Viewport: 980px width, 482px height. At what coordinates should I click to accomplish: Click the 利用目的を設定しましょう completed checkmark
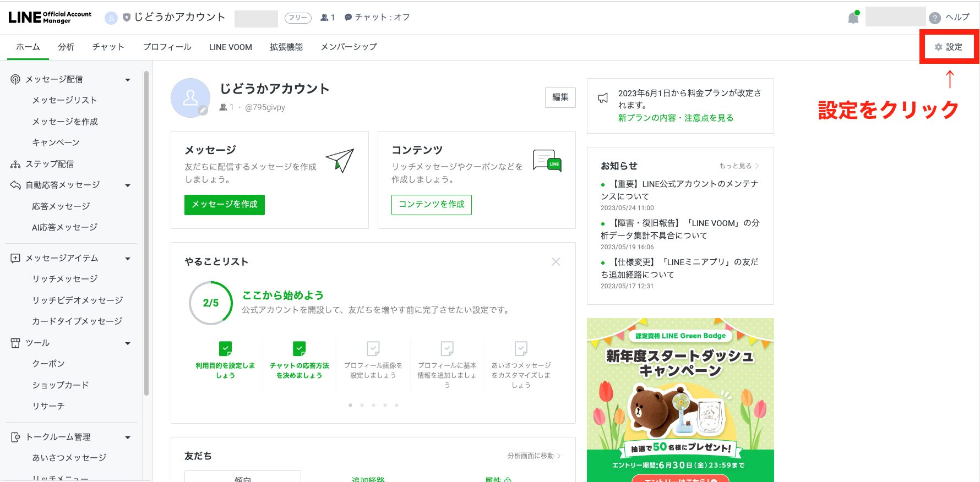coord(226,348)
